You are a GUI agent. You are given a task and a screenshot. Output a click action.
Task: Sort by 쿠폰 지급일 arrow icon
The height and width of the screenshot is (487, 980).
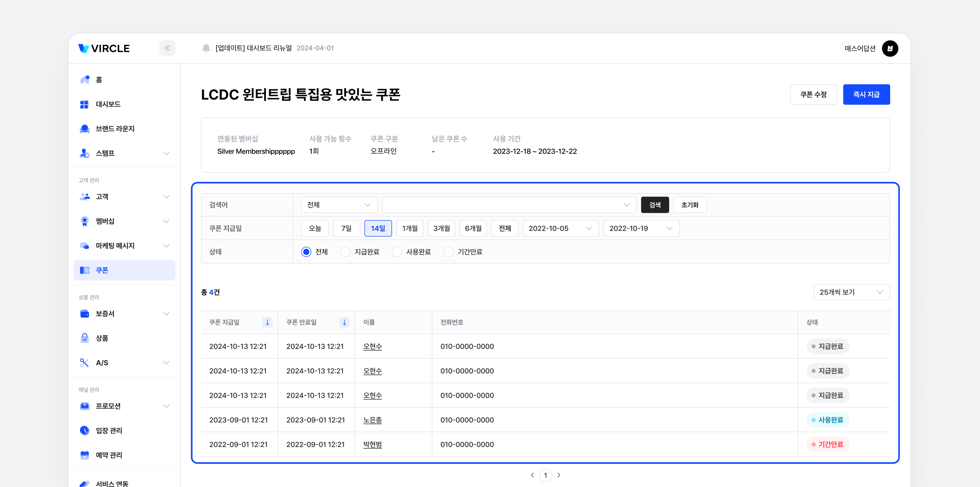(267, 322)
